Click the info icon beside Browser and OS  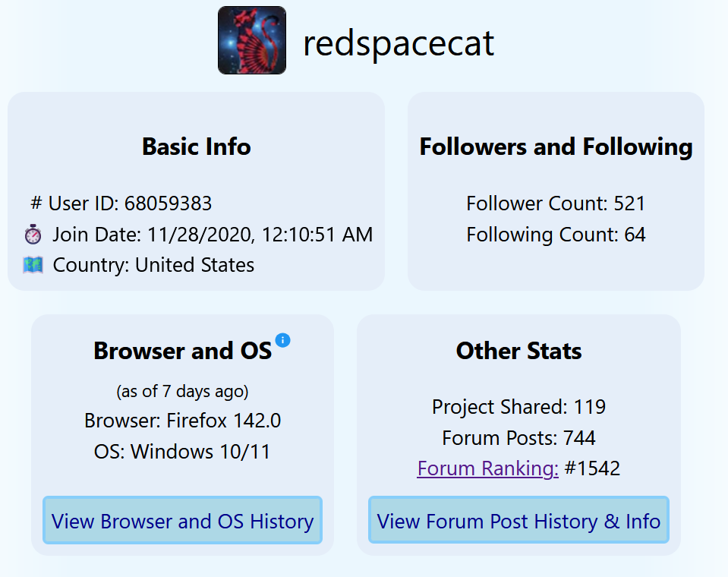[283, 339]
